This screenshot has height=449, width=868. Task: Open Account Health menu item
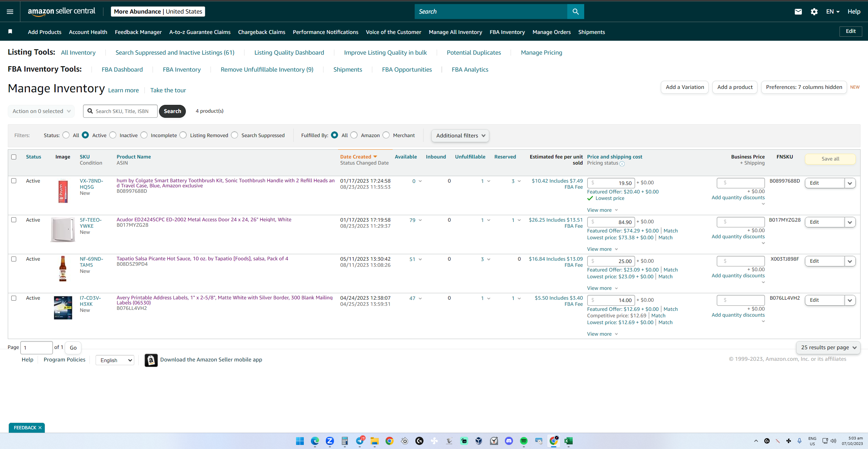pos(88,32)
